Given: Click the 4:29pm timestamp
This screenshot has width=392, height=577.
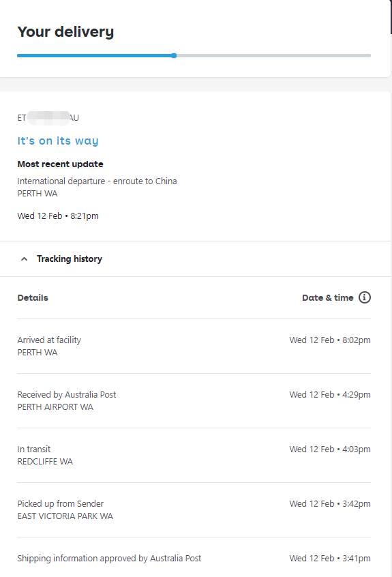Looking at the screenshot, I should (x=357, y=394).
